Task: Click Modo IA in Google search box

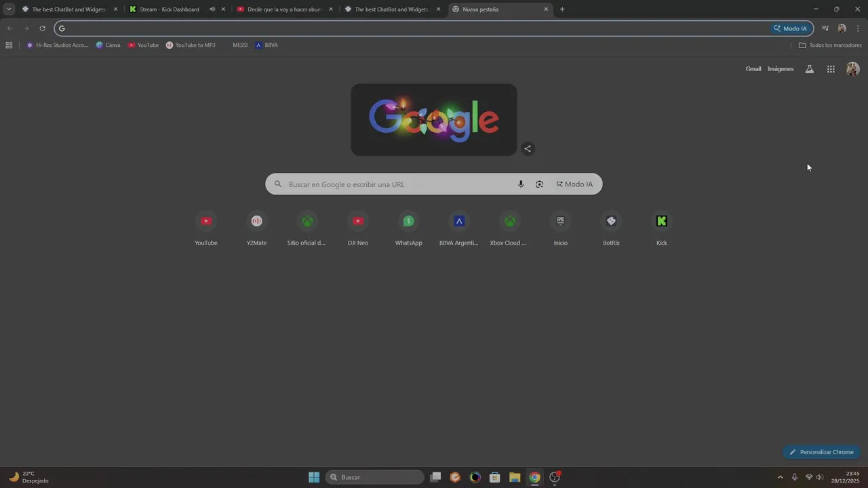Action: (574, 184)
